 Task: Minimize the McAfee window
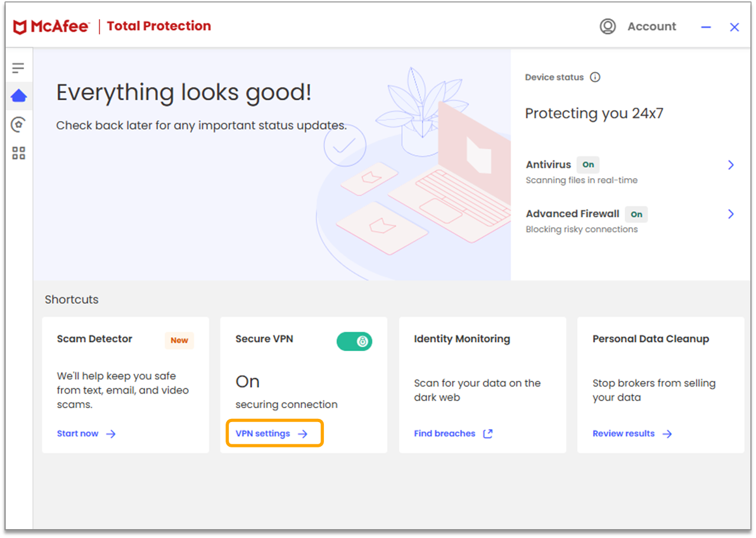point(706,27)
